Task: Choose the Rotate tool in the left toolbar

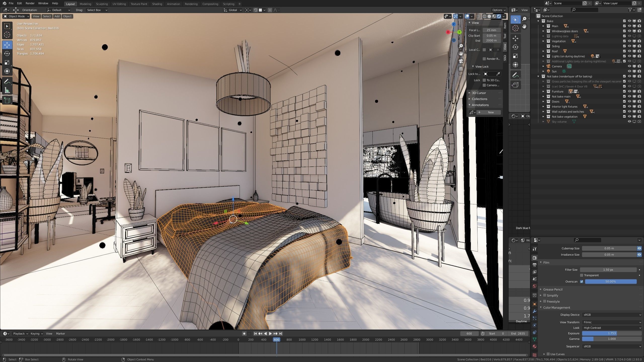Action: pos(7,54)
